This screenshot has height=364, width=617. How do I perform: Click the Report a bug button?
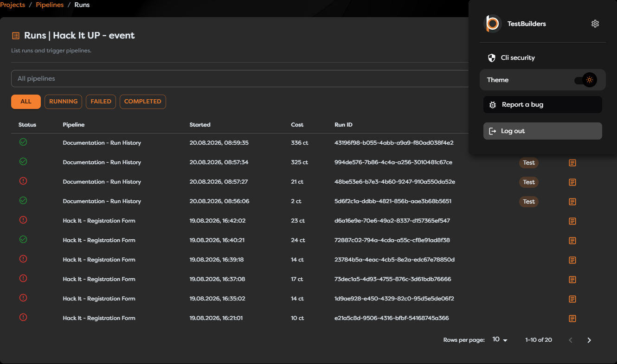tap(543, 105)
